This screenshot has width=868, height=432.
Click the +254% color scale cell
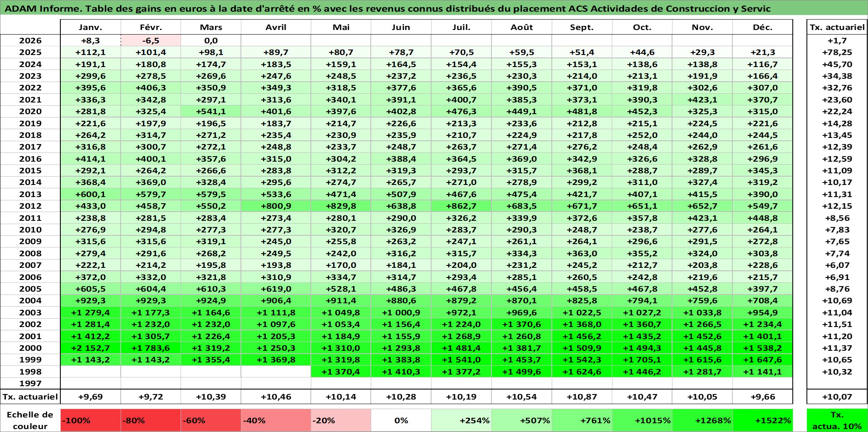pos(461,420)
